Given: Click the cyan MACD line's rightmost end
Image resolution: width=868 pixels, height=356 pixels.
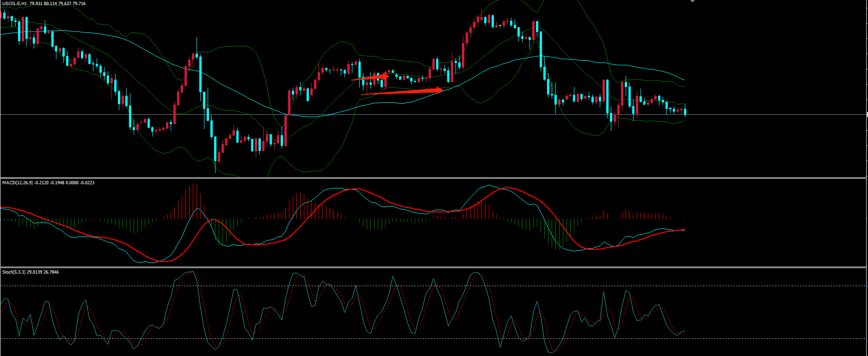Looking at the screenshot, I should [x=684, y=230].
